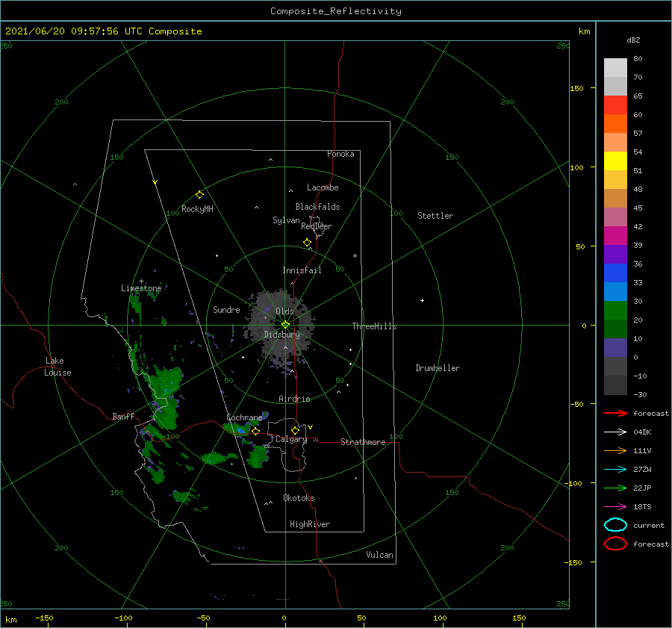Click the Strathmore label
This screenshot has width=672, height=628.
(363, 442)
